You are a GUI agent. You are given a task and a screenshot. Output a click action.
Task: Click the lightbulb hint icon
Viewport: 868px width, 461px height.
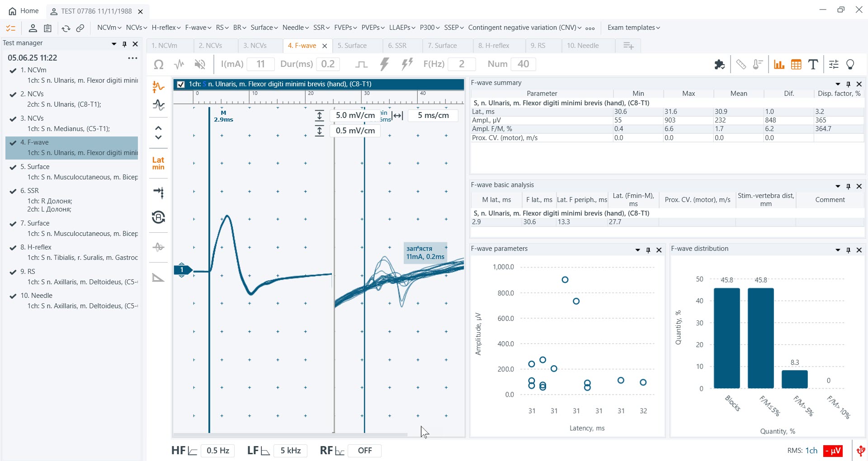click(x=850, y=64)
